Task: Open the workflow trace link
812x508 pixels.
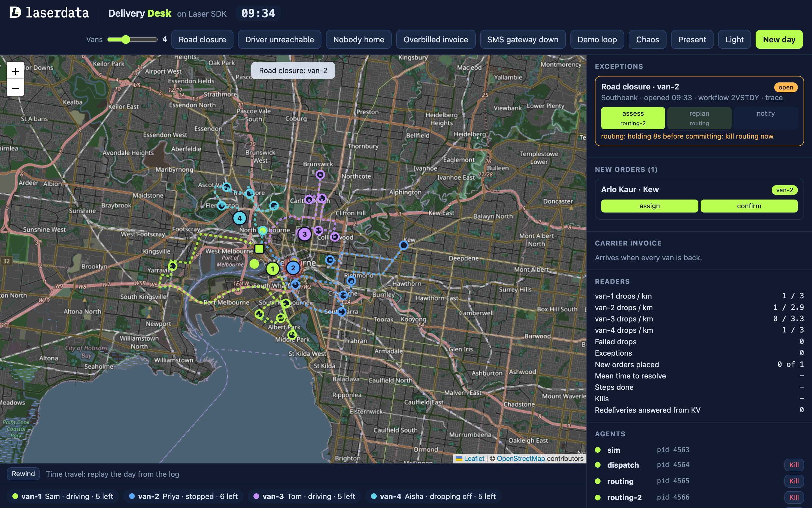Action: (774, 98)
